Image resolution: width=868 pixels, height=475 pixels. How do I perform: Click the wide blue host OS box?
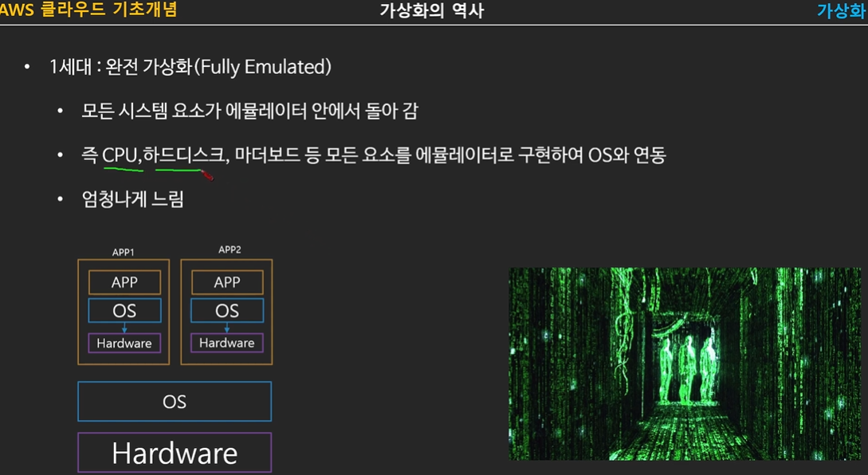pyautogui.click(x=175, y=402)
